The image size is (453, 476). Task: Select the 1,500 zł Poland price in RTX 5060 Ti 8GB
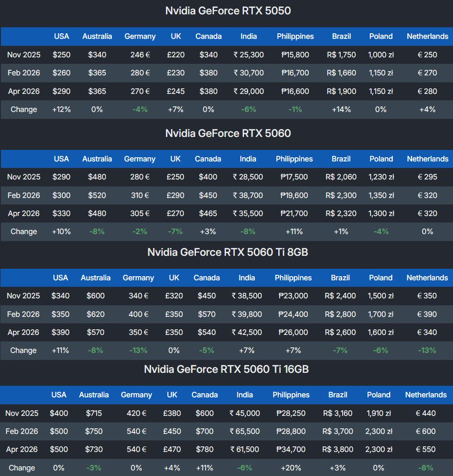381,296
